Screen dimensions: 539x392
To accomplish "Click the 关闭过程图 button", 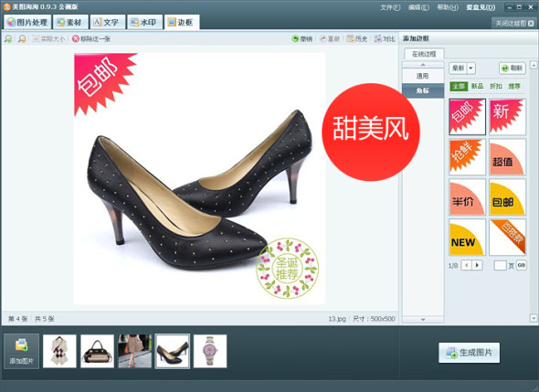I will tap(514, 23).
